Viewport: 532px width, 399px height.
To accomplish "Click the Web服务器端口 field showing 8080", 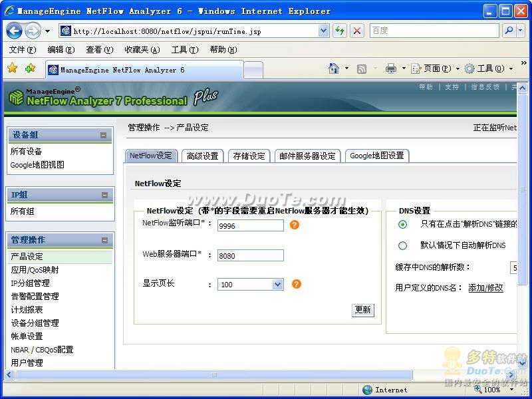I will click(251, 255).
